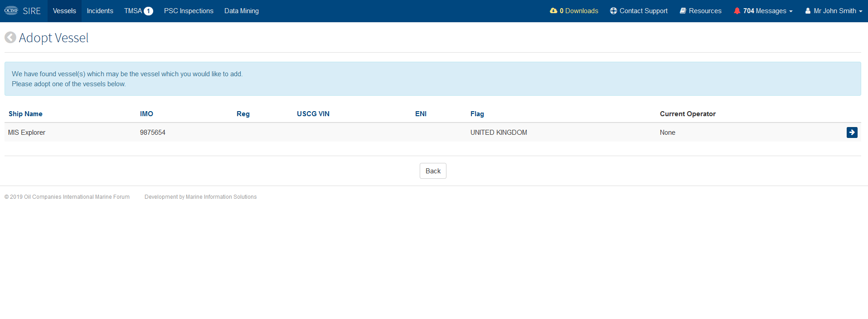
Task: Open the TMSA menu item
Action: pyautogui.click(x=138, y=11)
